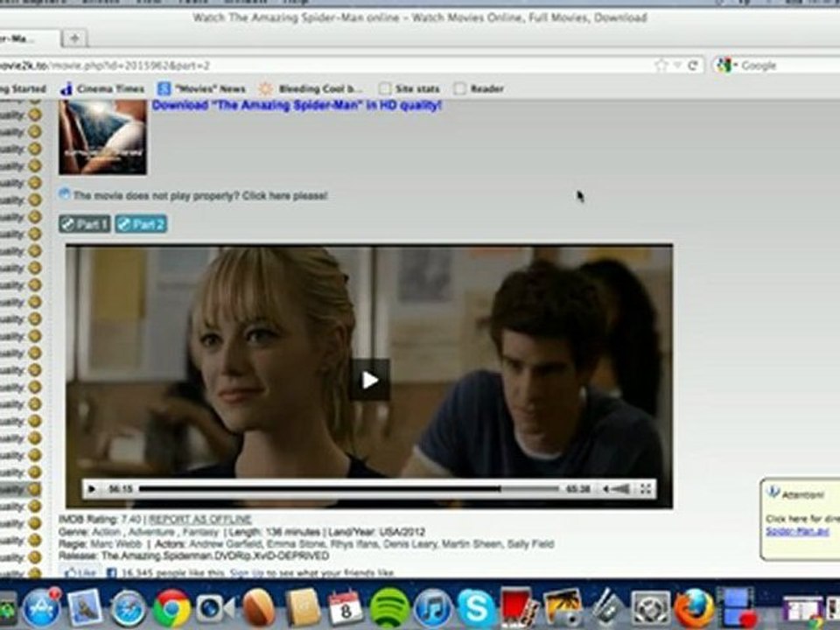Launch Skype from the dock
The image size is (840, 630).
point(476,609)
